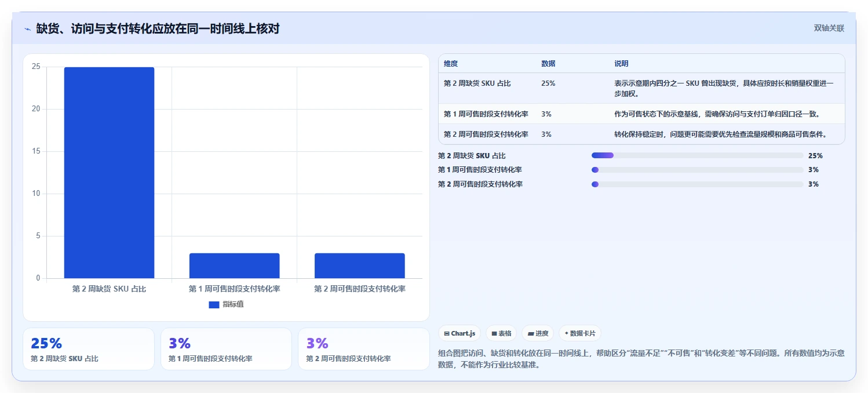Image resolution: width=868 pixels, height=393 pixels.
Task: Click the 双轴关联 tag in header
Action: pos(829,28)
